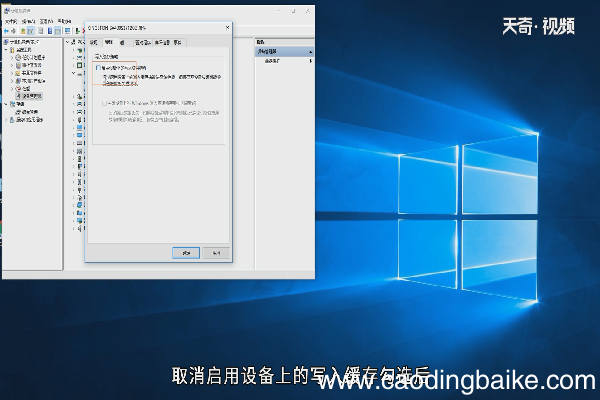Select Computer Management (Local) root node
Image resolution: width=600 pixels, height=400 pixels.
tap(21, 42)
